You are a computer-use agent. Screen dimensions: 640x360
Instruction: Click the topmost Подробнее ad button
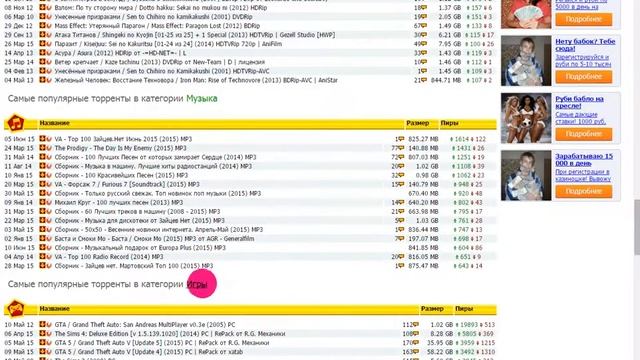(584, 19)
